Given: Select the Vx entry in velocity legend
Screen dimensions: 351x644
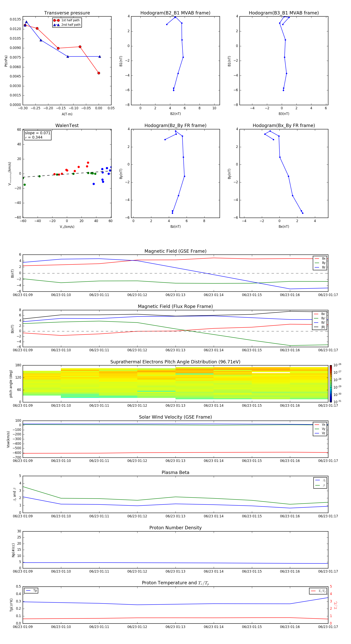Looking at the screenshot, I should pos(320,424).
